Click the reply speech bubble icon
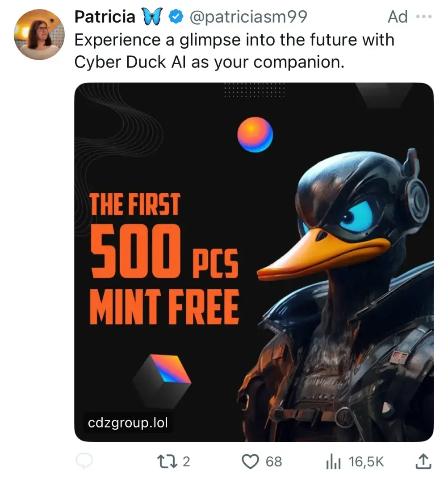 click(x=84, y=461)
